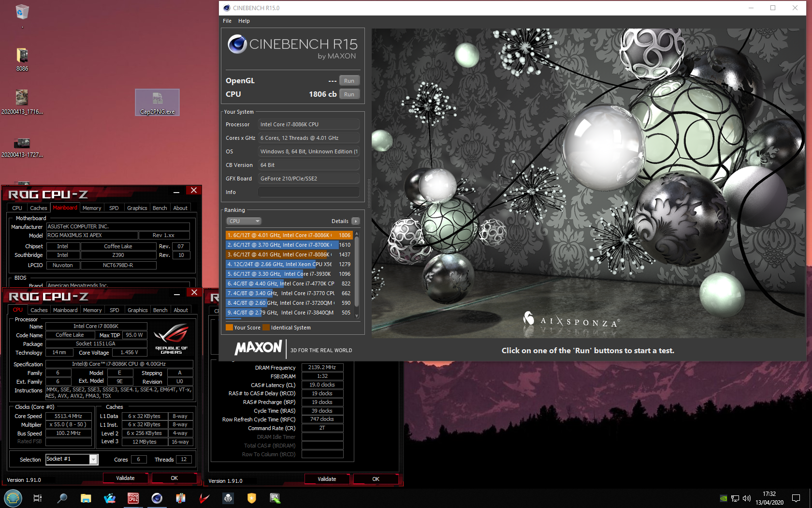
Task: Select the 20200413_1716 desktop file
Action: point(22,102)
